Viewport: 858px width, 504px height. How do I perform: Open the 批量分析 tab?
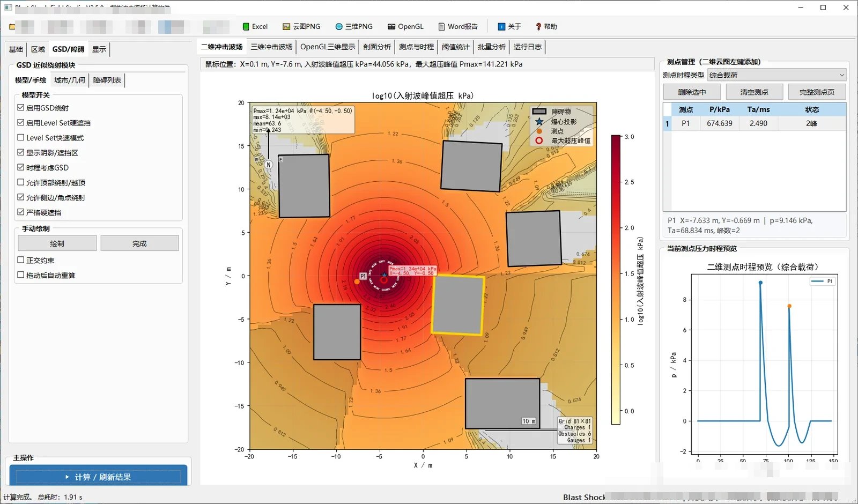click(x=492, y=47)
